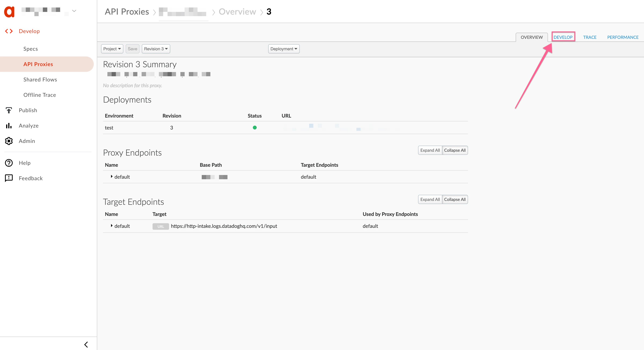The height and width of the screenshot is (350, 644).
Task: Click the datadoghq target URL text
Action: tap(224, 226)
